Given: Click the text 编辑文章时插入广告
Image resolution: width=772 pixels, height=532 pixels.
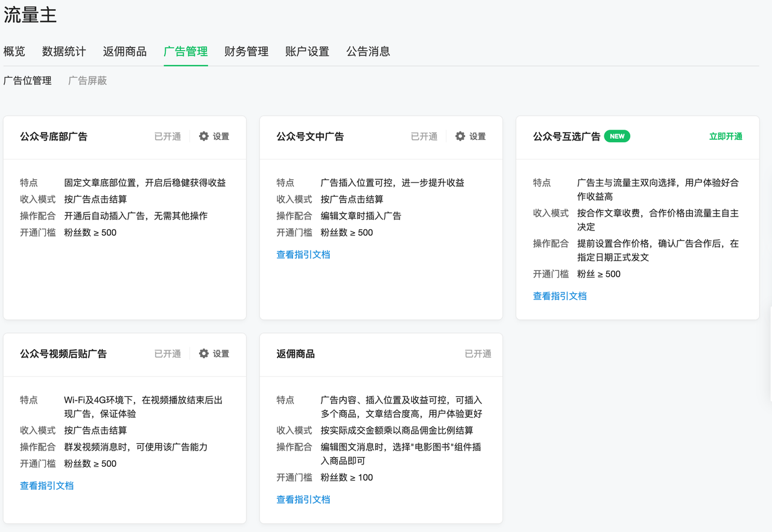Looking at the screenshot, I should pos(361,216).
